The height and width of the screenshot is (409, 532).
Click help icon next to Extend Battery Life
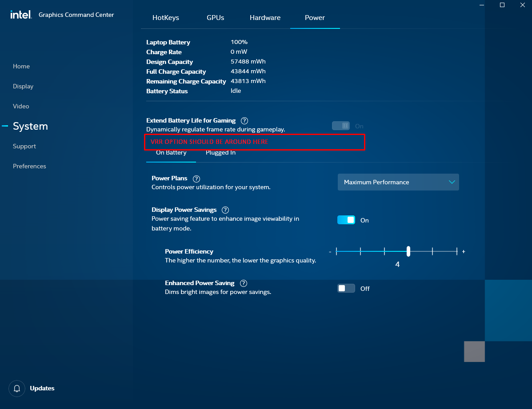coord(244,121)
